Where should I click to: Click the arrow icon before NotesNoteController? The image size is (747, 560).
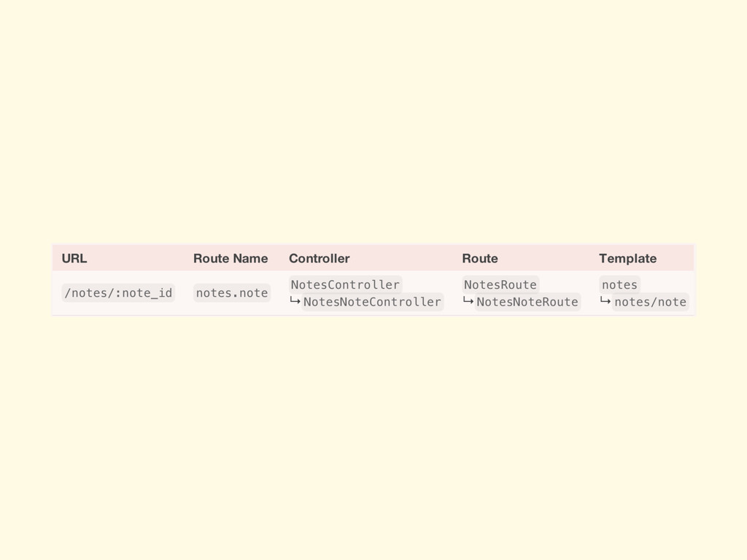[295, 301]
